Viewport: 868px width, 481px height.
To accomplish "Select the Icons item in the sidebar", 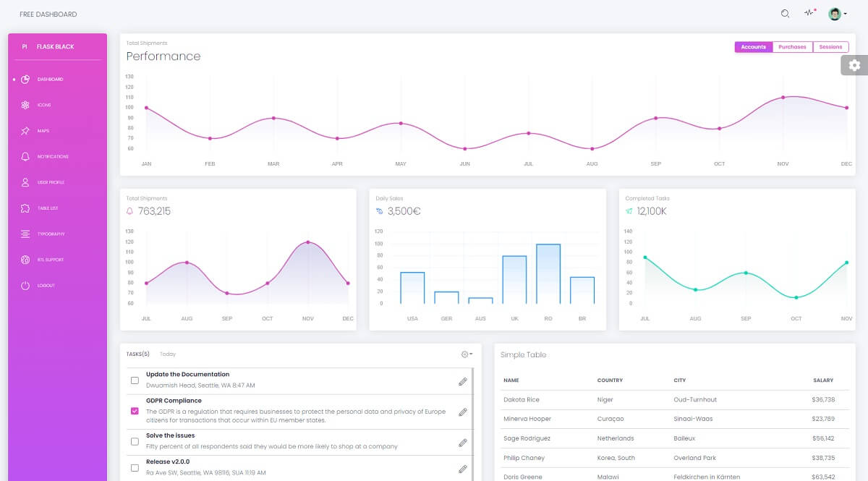I will tap(45, 105).
